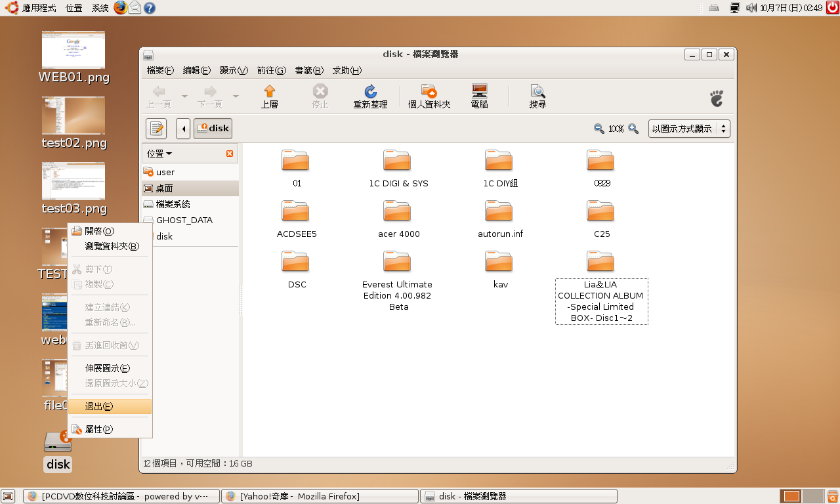The image size is (840, 504).
Task: Switch to the Yahoo!奇摩 Firefox taskbar window
Action: pos(320,496)
